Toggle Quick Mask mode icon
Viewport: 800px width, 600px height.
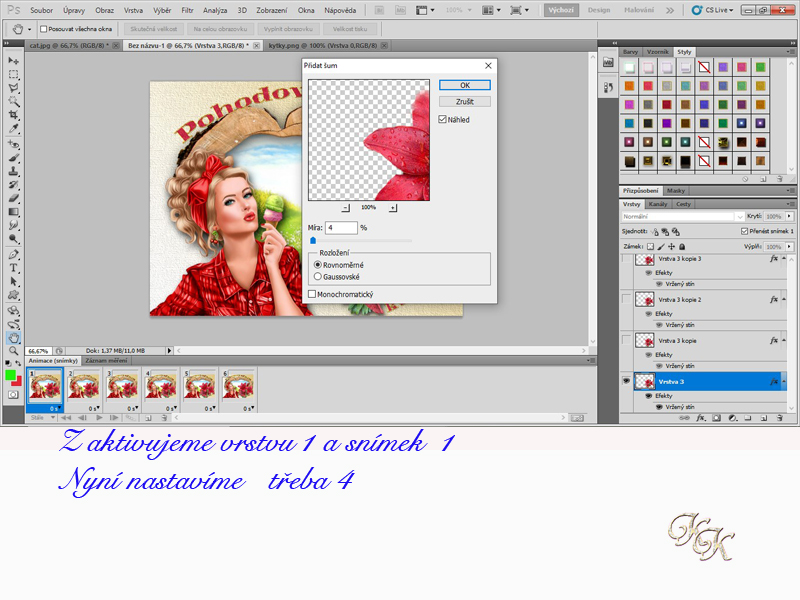click(x=13, y=394)
